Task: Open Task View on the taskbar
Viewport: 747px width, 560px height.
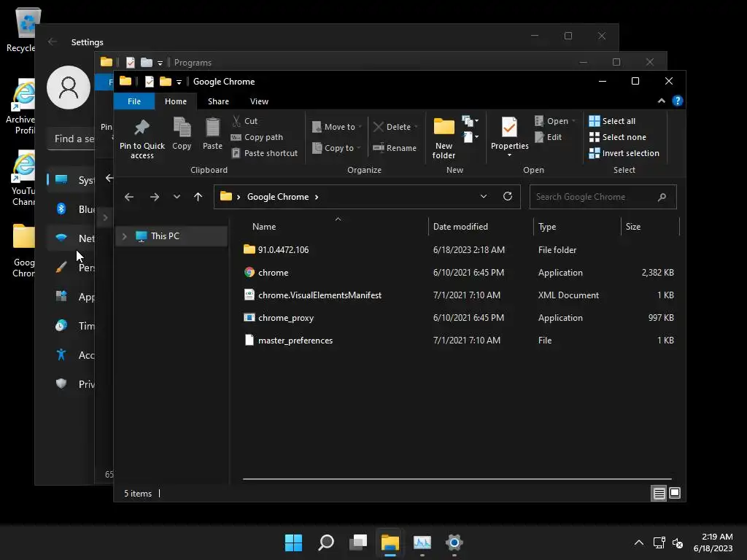Action: [x=357, y=542]
